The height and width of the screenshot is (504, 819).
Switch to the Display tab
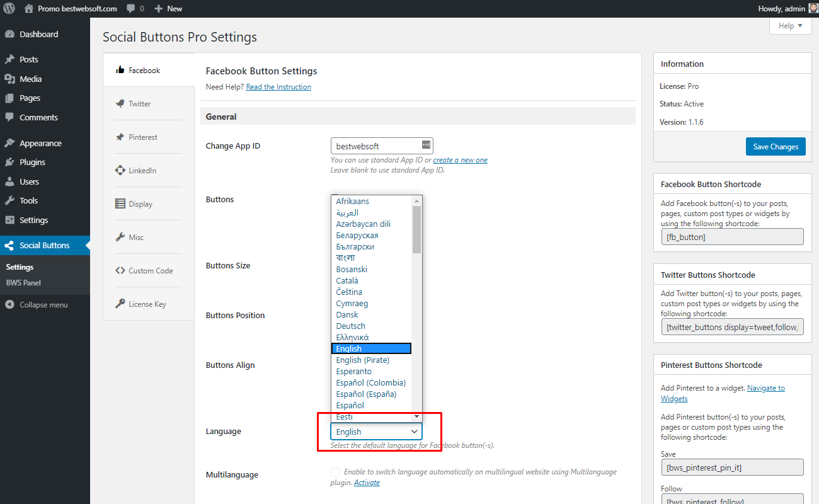[x=149, y=204]
